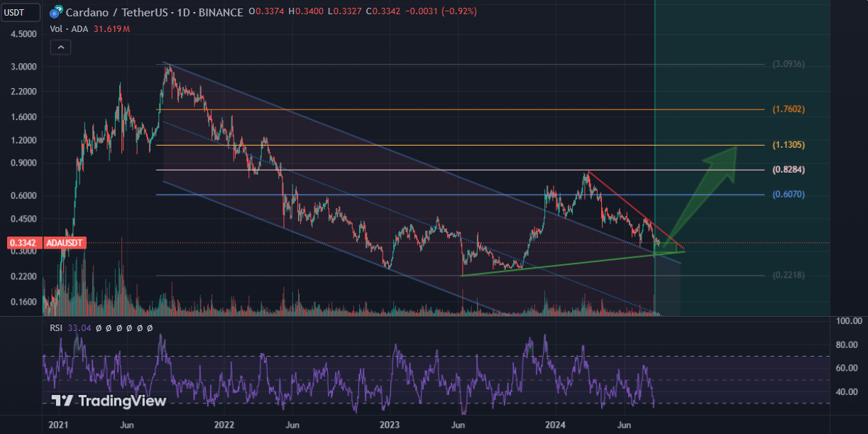Click the Vol · ADA indicator legend

tap(70, 29)
